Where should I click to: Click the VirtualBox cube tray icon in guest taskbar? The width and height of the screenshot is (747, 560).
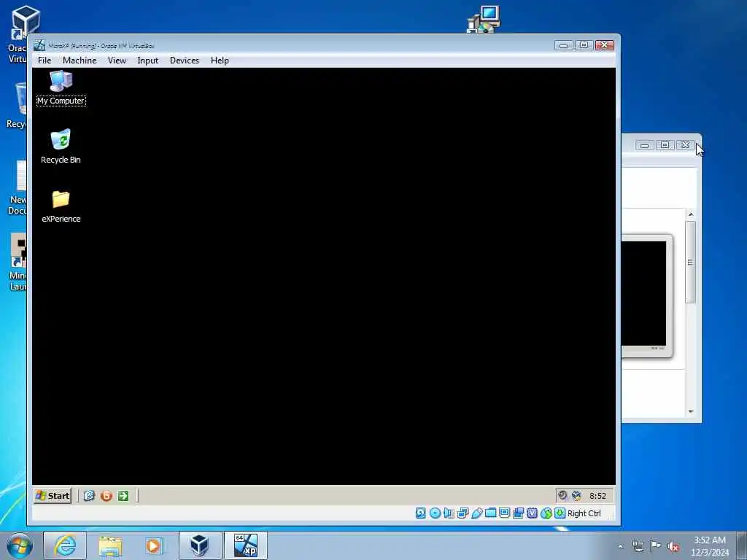point(576,496)
